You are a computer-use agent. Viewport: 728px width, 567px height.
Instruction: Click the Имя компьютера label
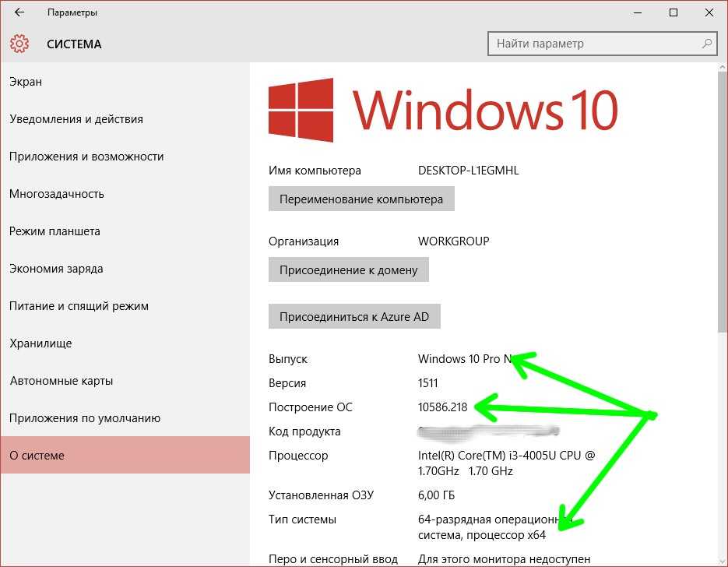(315, 171)
